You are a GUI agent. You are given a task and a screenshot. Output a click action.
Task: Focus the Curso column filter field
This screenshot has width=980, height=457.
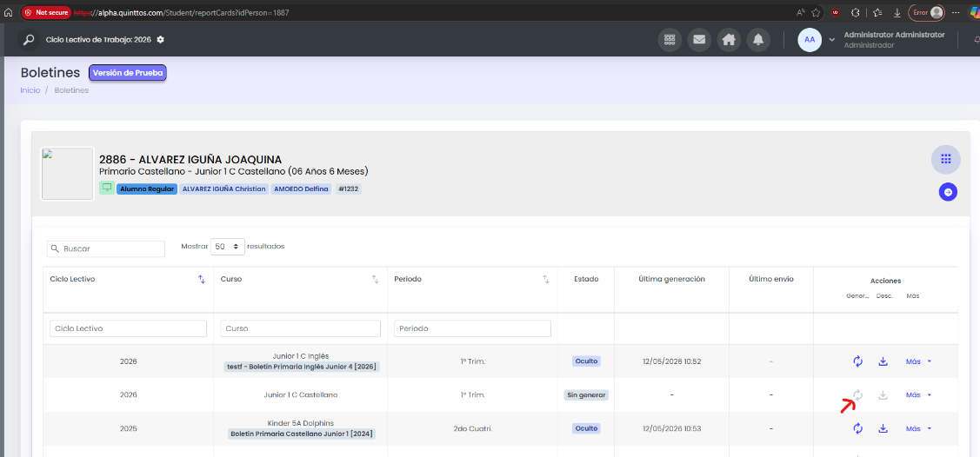point(301,328)
